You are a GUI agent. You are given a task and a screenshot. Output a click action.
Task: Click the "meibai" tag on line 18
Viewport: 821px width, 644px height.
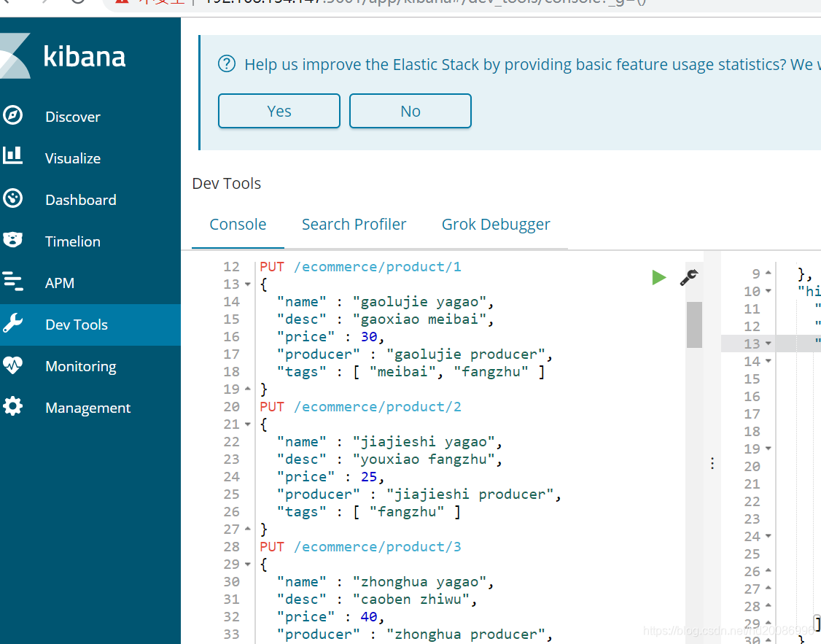click(x=402, y=372)
